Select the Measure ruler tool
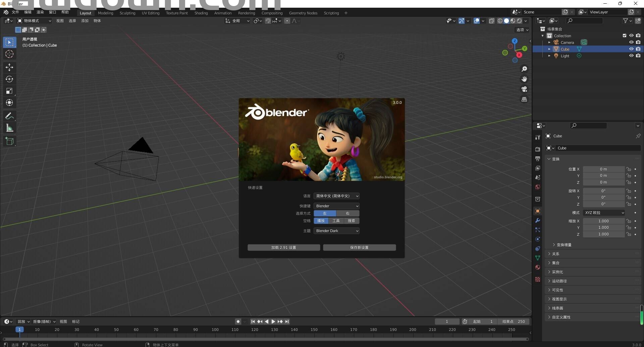 point(9,128)
